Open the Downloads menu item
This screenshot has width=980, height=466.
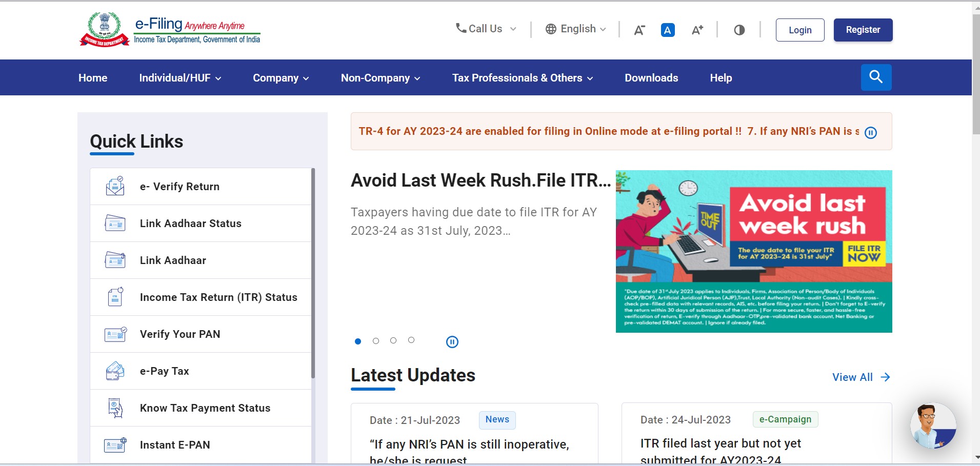pyautogui.click(x=651, y=78)
